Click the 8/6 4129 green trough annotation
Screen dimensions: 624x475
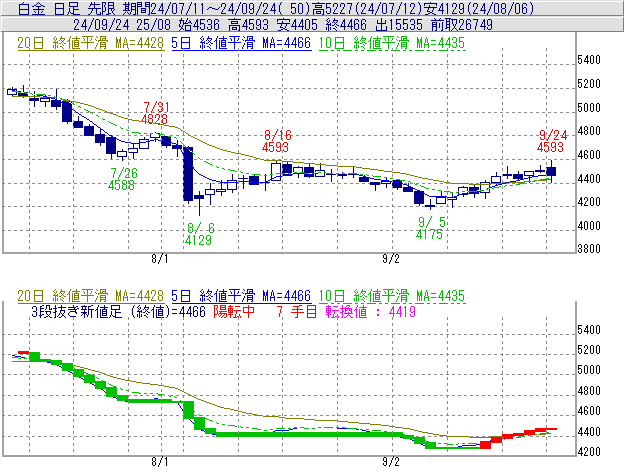pos(199,234)
